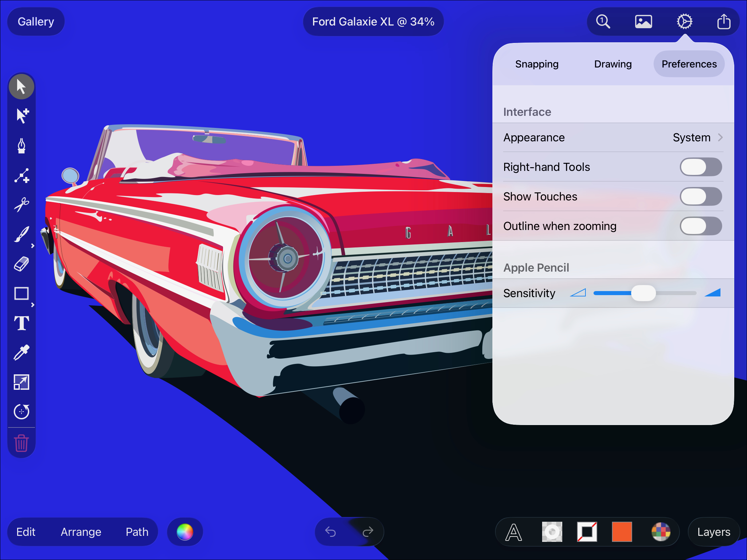
Task: Switch to the Snapping tab
Action: pyautogui.click(x=537, y=64)
